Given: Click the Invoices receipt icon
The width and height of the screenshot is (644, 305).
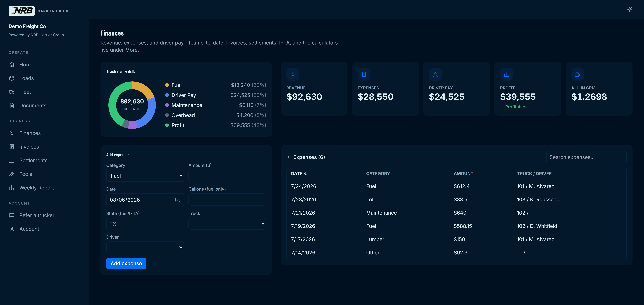Looking at the screenshot, I should (x=12, y=147).
